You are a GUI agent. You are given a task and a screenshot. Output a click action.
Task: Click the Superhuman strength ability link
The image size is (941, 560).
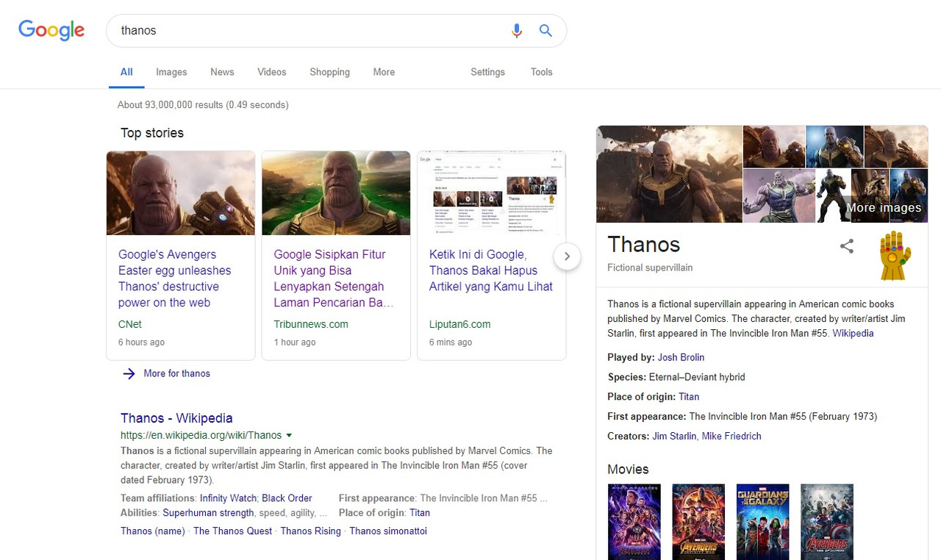(x=208, y=513)
